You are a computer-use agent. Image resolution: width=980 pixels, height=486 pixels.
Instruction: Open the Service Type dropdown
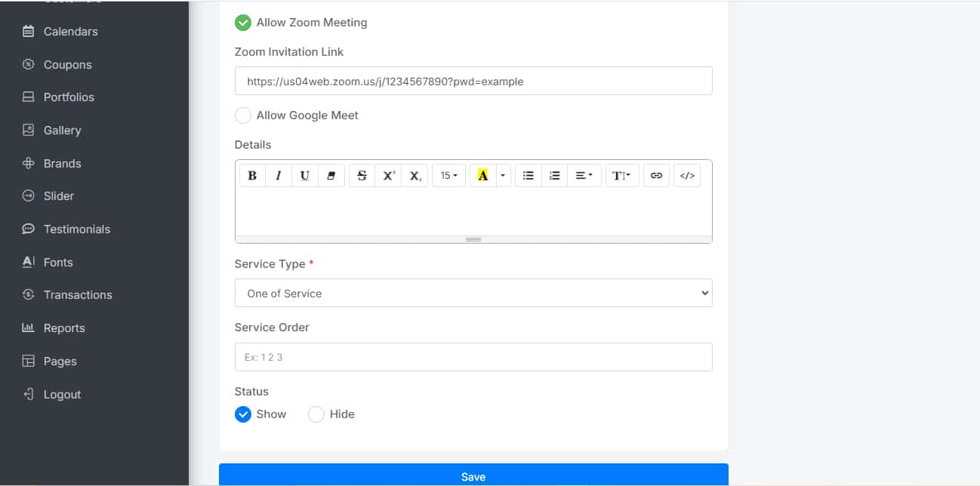coord(473,294)
